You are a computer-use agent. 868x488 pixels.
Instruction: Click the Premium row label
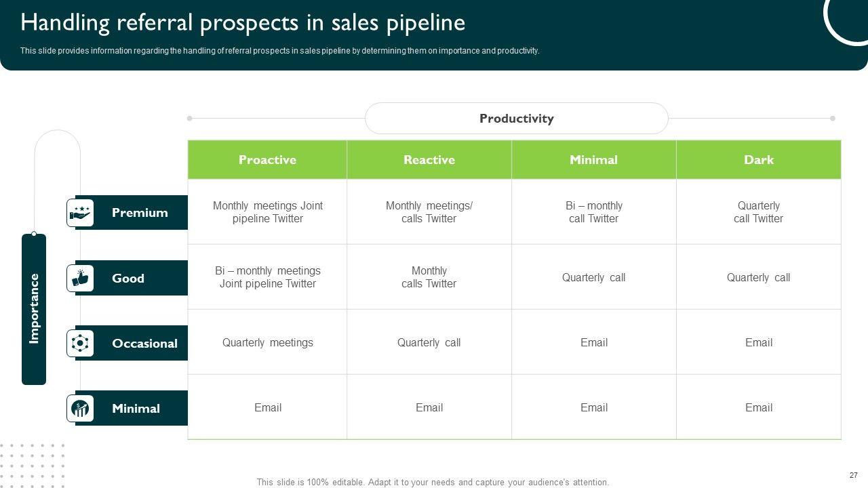140,213
